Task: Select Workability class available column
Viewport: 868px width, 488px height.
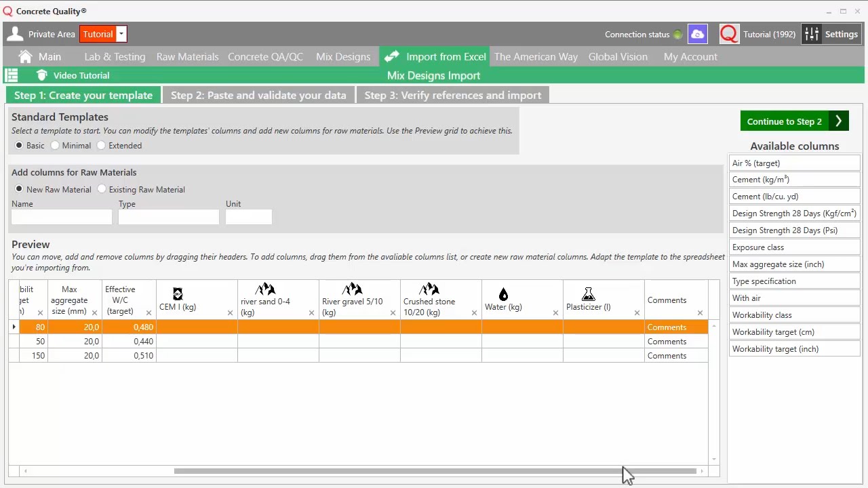Action: (x=794, y=315)
